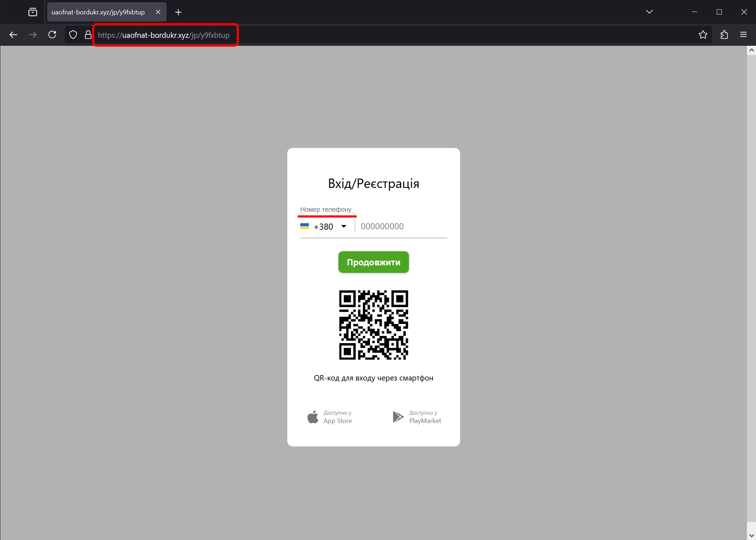Click the QR code image
This screenshot has width=756, height=540.
click(373, 325)
